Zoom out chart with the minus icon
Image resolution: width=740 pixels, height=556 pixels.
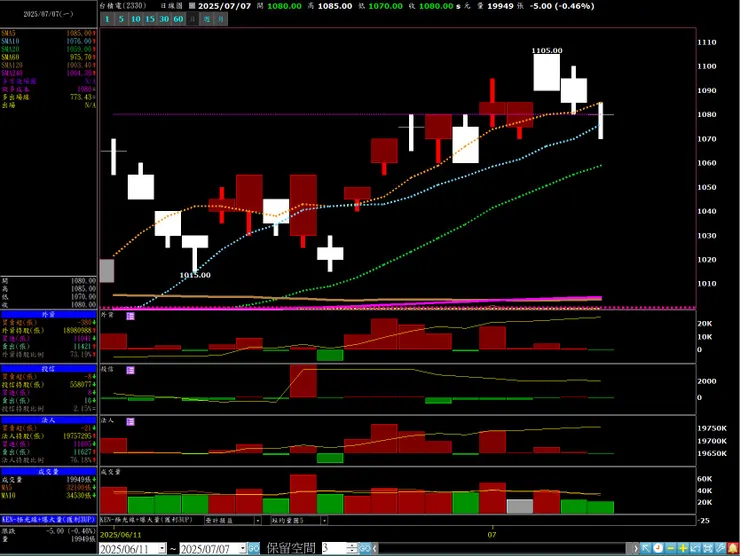(x=670, y=548)
